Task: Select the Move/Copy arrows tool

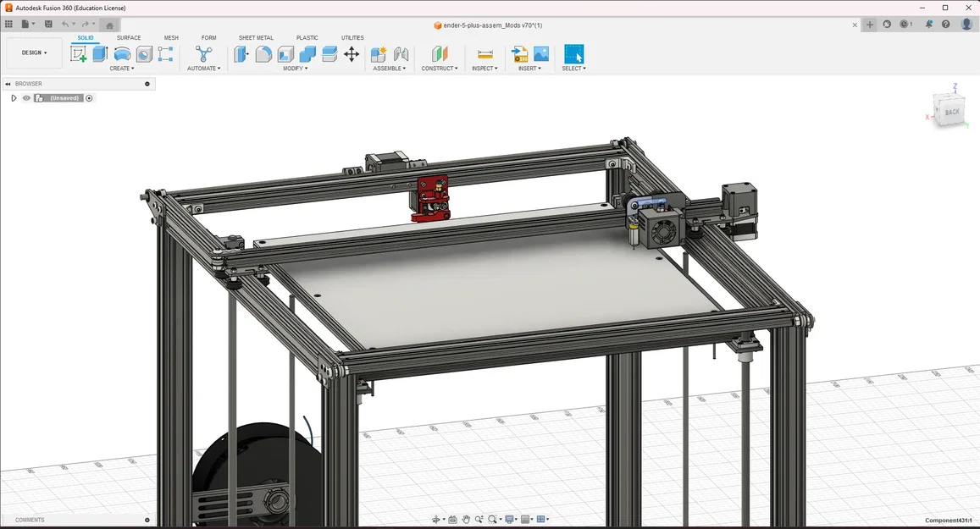Action: click(352, 54)
